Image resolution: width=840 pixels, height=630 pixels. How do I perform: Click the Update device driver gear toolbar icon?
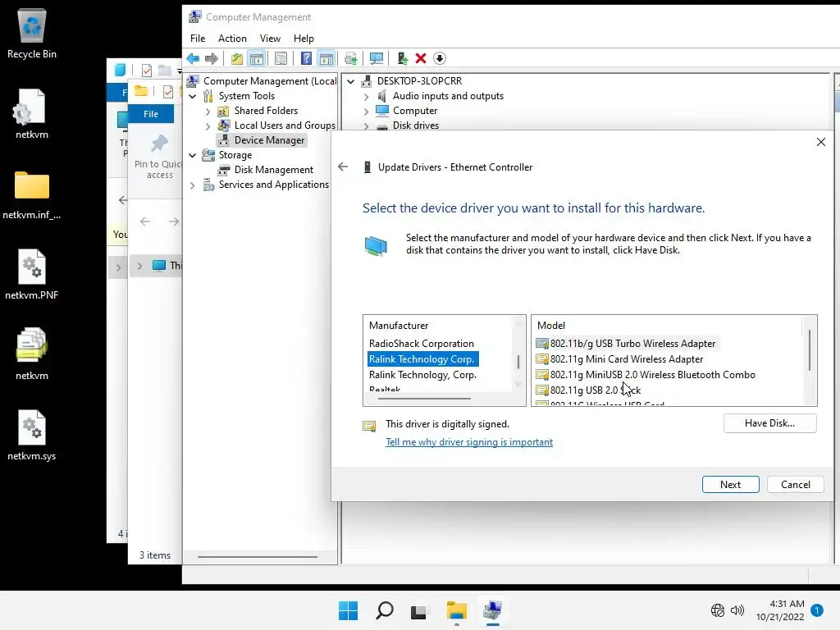351,58
